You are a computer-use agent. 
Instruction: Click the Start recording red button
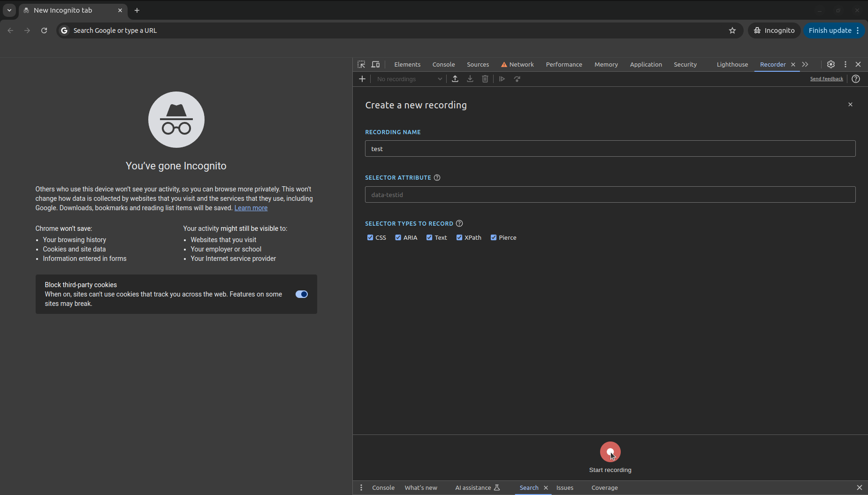610,452
